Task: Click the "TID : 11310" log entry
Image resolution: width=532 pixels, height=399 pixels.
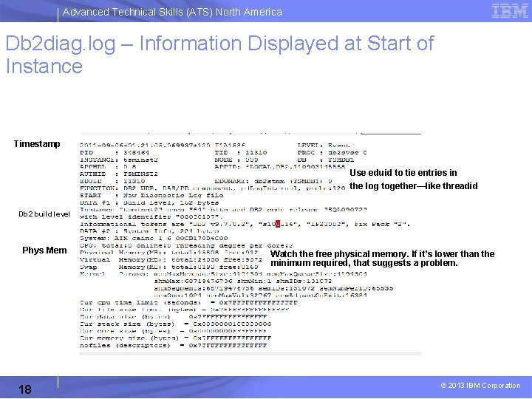Action: coord(241,153)
